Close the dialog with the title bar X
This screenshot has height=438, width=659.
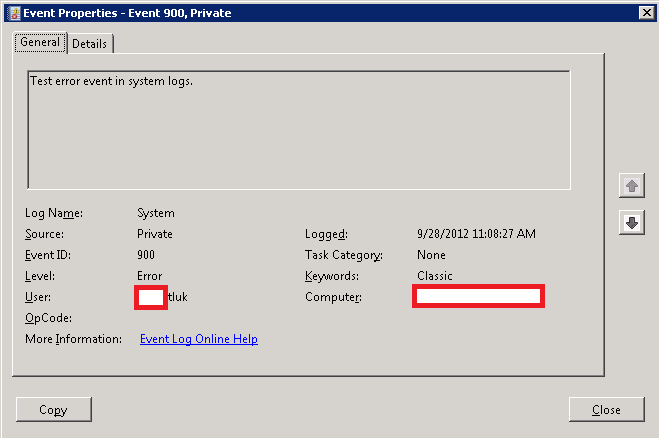point(646,12)
